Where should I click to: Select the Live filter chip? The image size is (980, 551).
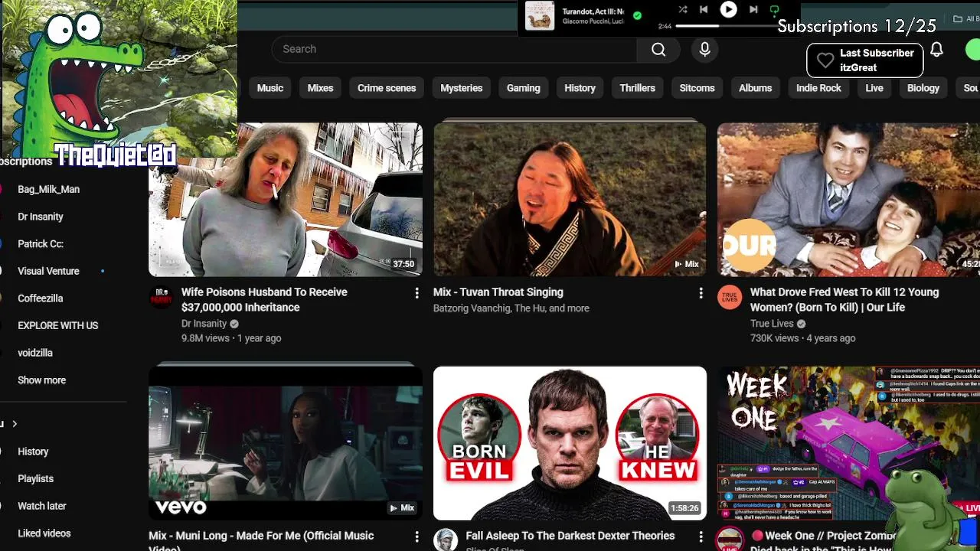click(x=874, y=88)
